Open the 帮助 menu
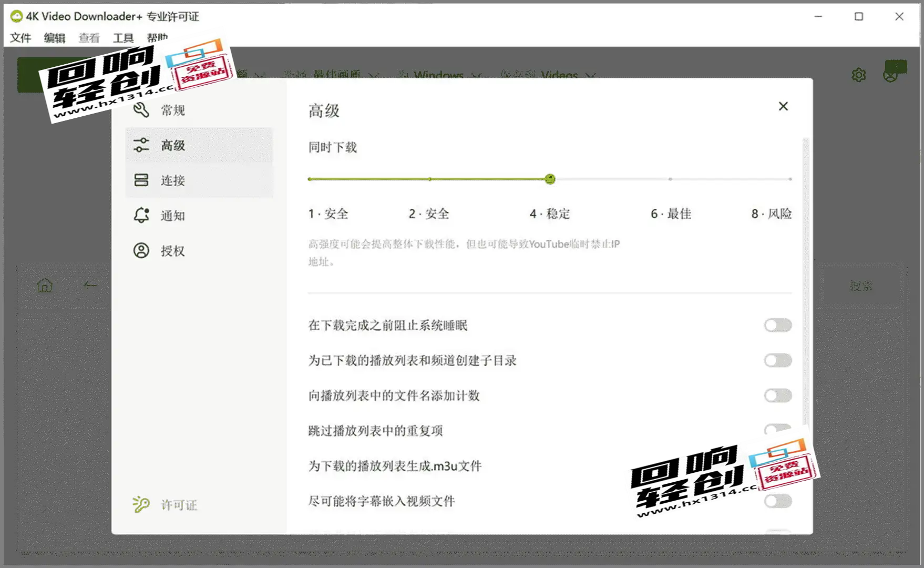 (157, 38)
